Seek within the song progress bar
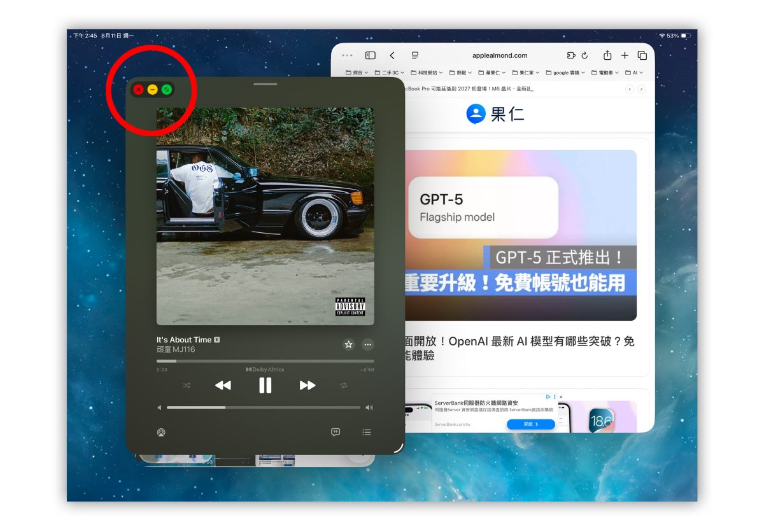Viewport: 764px width, 532px height. pyautogui.click(x=265, y=361)
